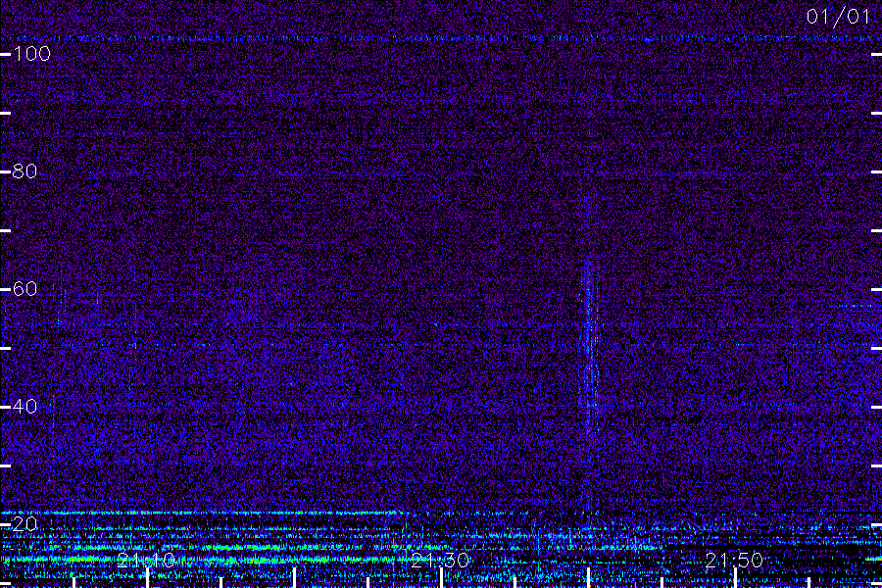This screenshot has width=882, height=588.
Task: Click the 40 frequency axis label
Action: 24,407
